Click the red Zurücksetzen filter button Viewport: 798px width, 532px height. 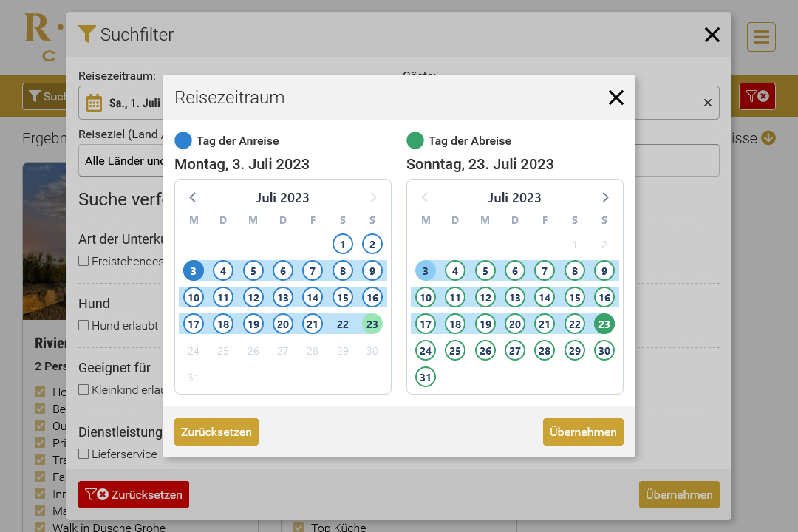pos(134,495)
